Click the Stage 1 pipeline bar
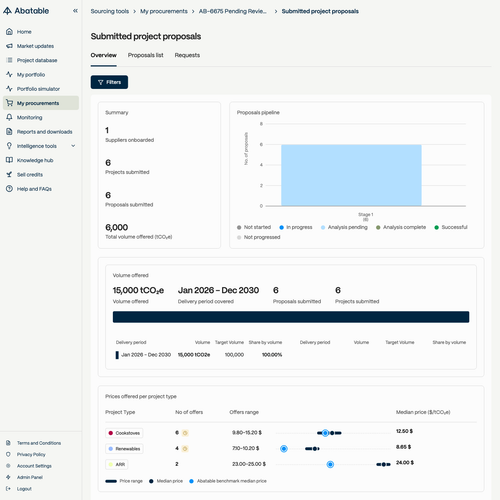Screen dimensions: 500x500 [x=351, y=175]
